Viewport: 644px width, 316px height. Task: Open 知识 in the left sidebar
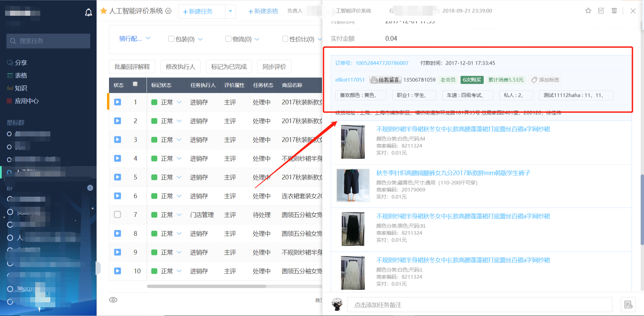[x=21, y=88]
